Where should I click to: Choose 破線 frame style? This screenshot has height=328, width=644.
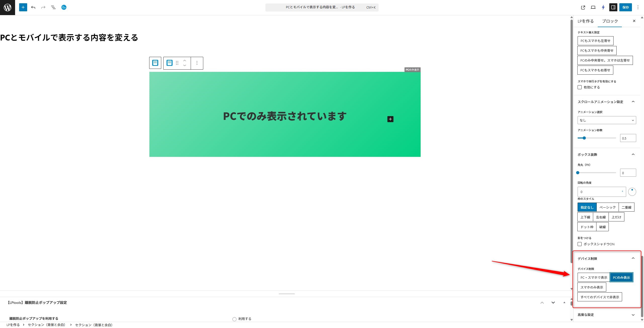(602, 227)
